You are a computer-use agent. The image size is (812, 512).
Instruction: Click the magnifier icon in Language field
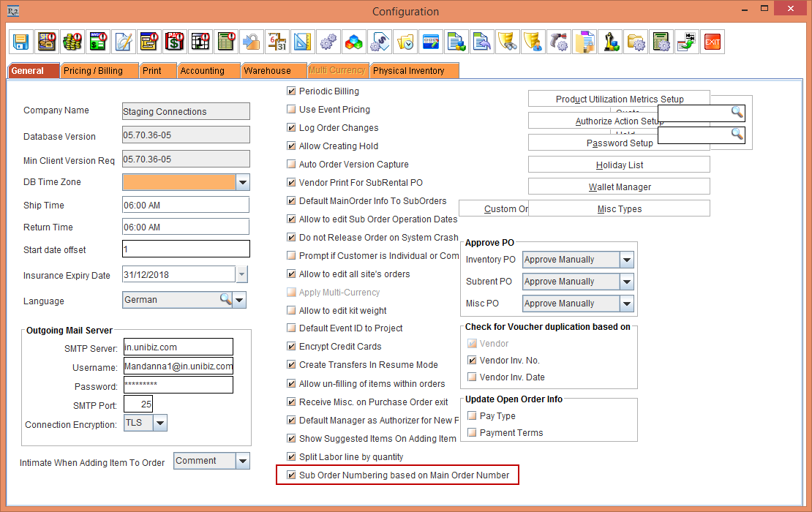pyautogui.click(x=225, y=299)
